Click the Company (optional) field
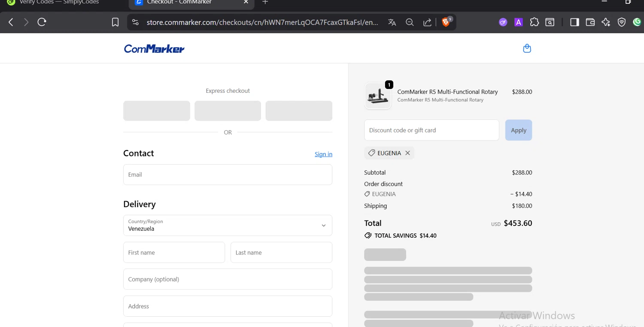Viewport: 644px width, 327px height. tap(228, 279)
